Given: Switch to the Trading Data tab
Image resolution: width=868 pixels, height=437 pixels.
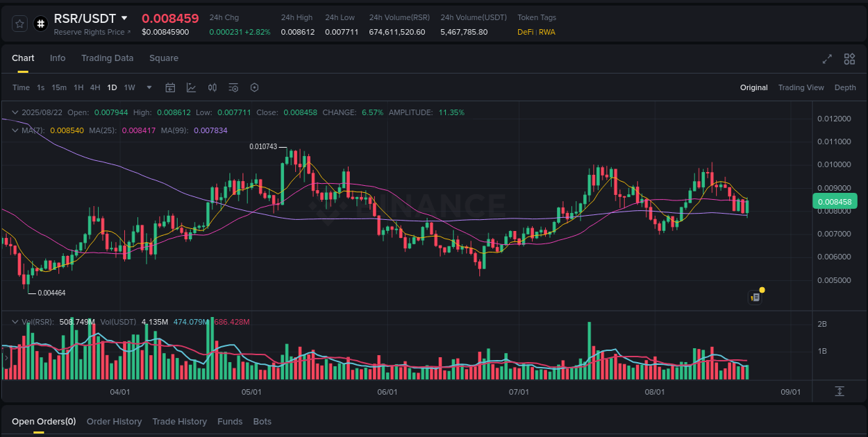Looking at the screenshot, I should point(108,58).
